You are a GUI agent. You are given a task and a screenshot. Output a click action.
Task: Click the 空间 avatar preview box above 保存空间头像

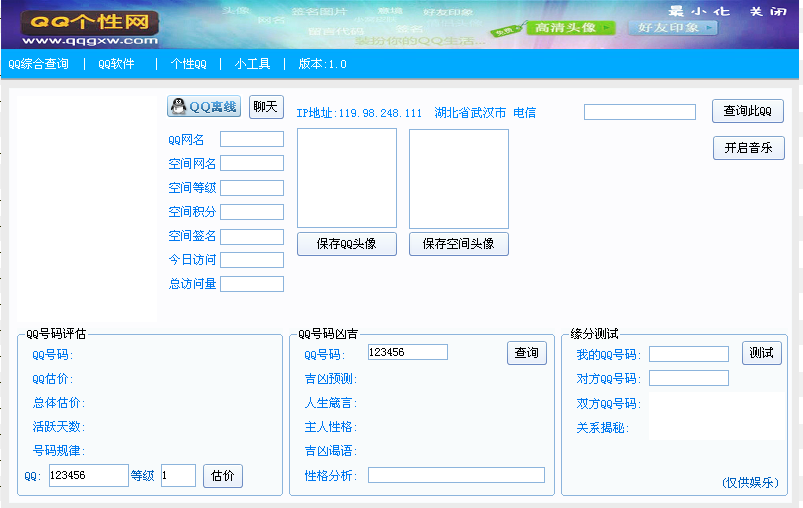(x=459, y=179)
